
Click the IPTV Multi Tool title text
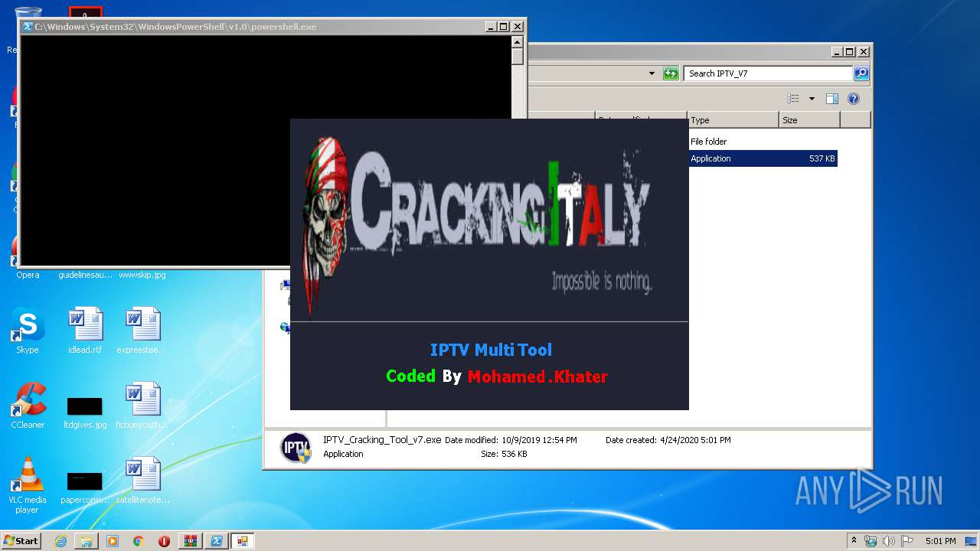(491, 350)
